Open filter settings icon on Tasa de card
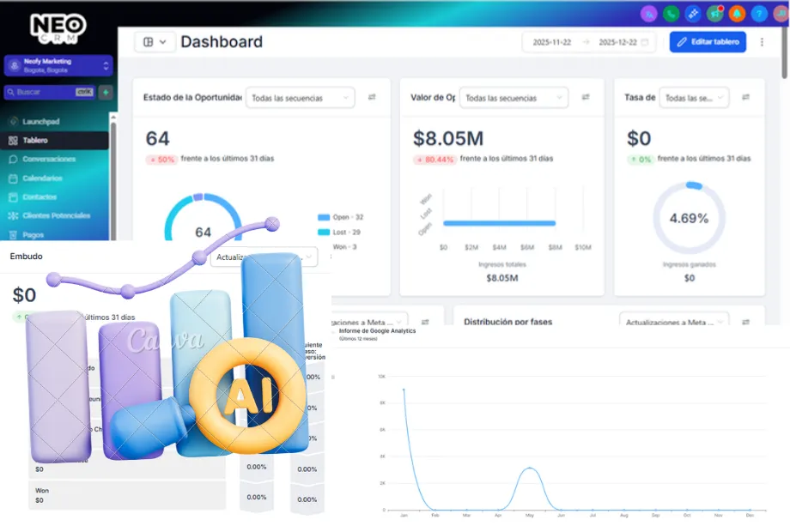This screenshot has height=532, width=790. coord(745,97)
